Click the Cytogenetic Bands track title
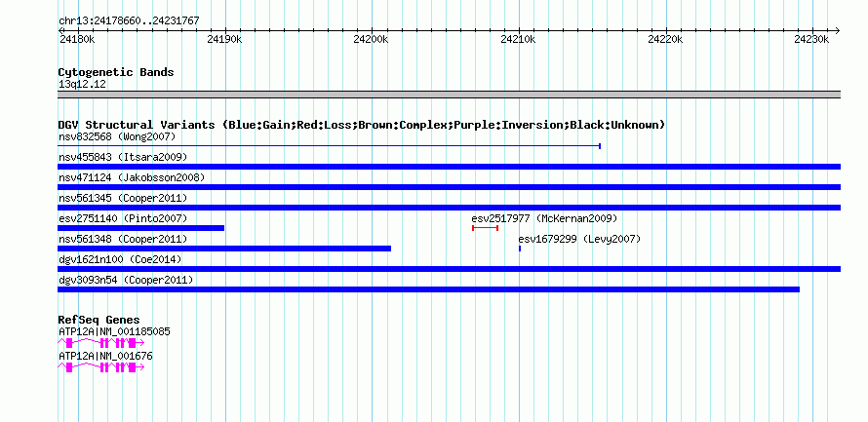The image size is (868, 422). coord(116,72)
